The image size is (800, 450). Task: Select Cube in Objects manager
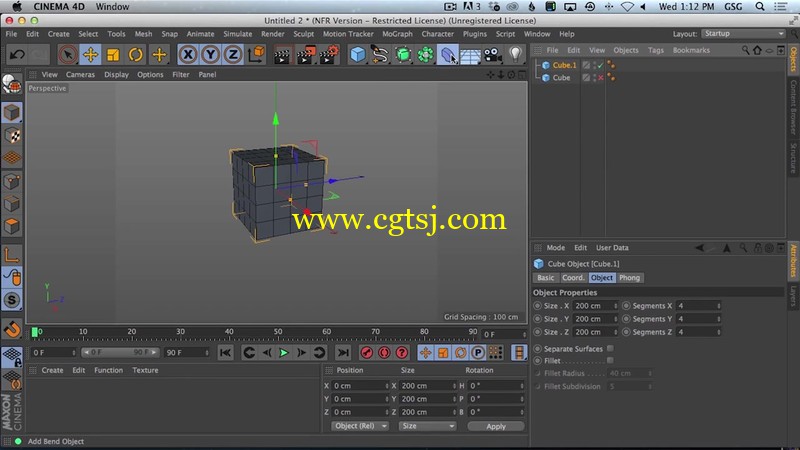(561, 78)
